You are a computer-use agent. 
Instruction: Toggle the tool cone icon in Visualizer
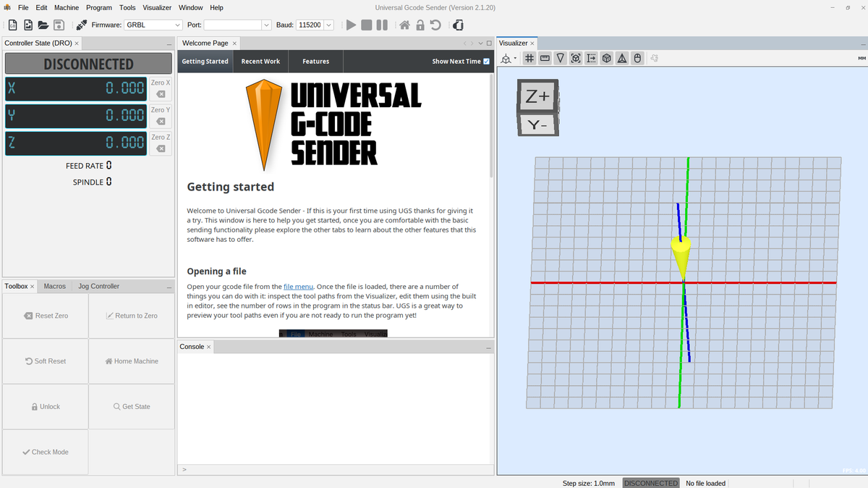(x=560, y=58)
